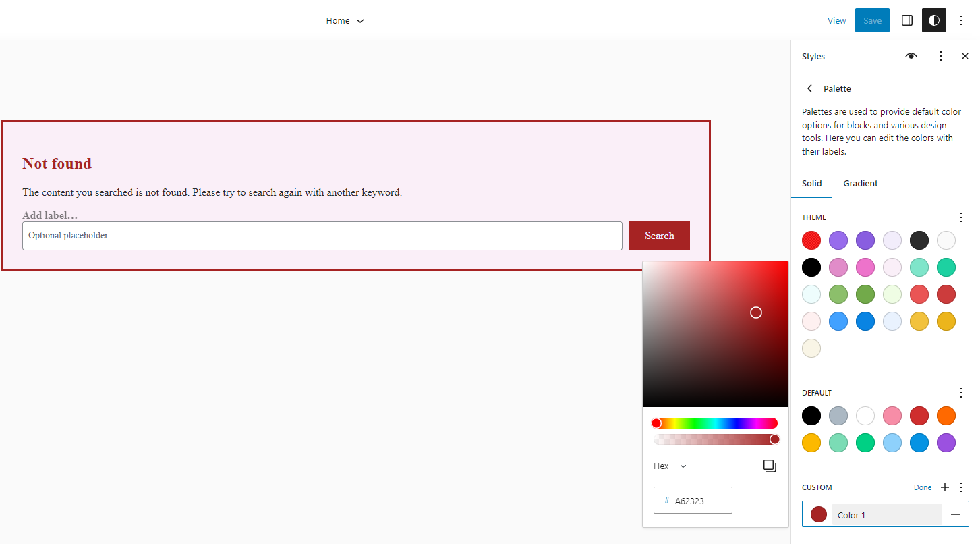The height and width of the screenshot is (544, 980).
Task: Add a new custom color with plus icon
Action: pyautogui.click(x=944, y=487)
